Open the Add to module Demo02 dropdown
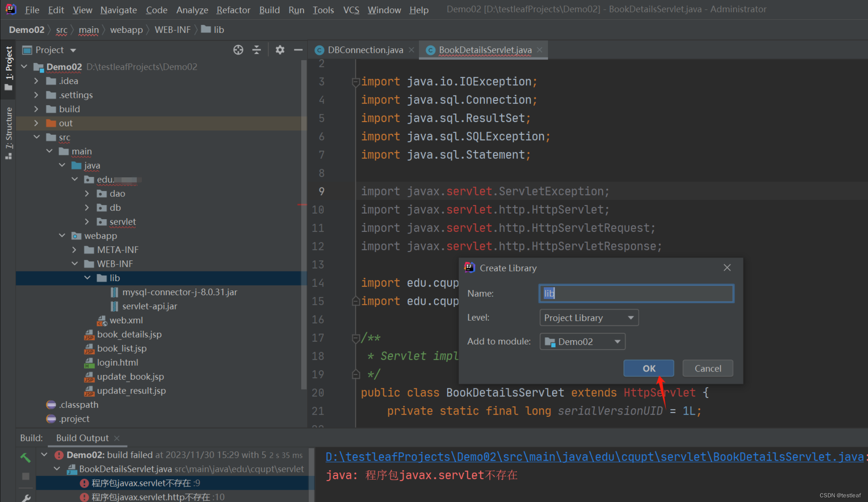This screenshot has width=868, height=502. (582, 342)
